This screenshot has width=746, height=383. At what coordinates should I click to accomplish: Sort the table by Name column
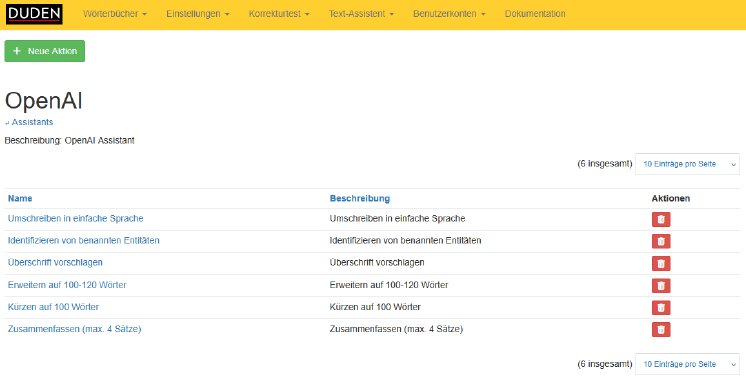coord(20,198)
